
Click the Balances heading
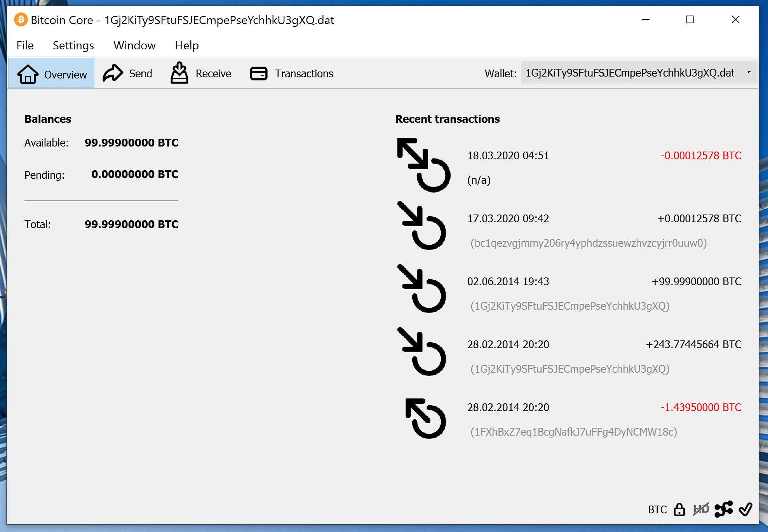48,119
